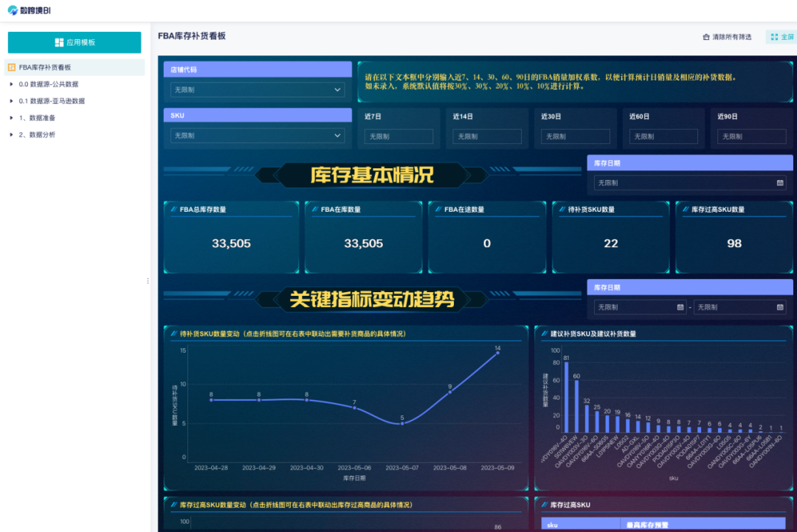The width and height of the screenshot is (797, 532).
Task: Expand 0.1 数据源-亚马逊数据 tree node
Action: (12, 100)
